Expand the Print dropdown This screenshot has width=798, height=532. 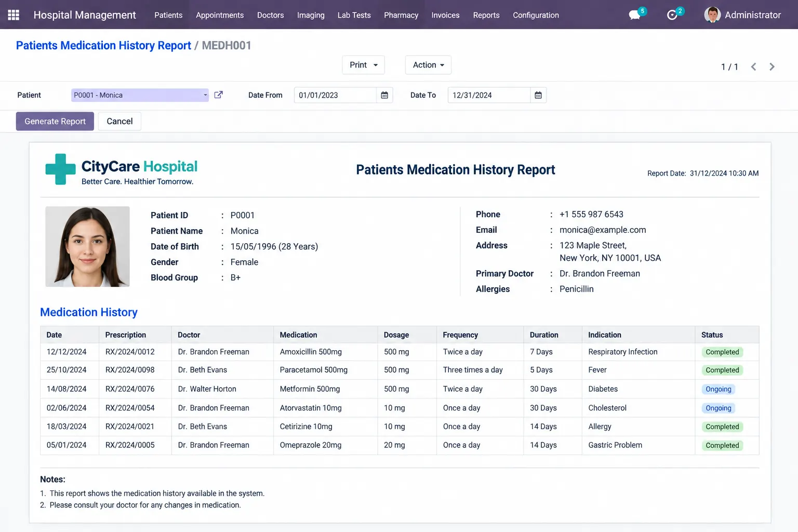point(363,65)
